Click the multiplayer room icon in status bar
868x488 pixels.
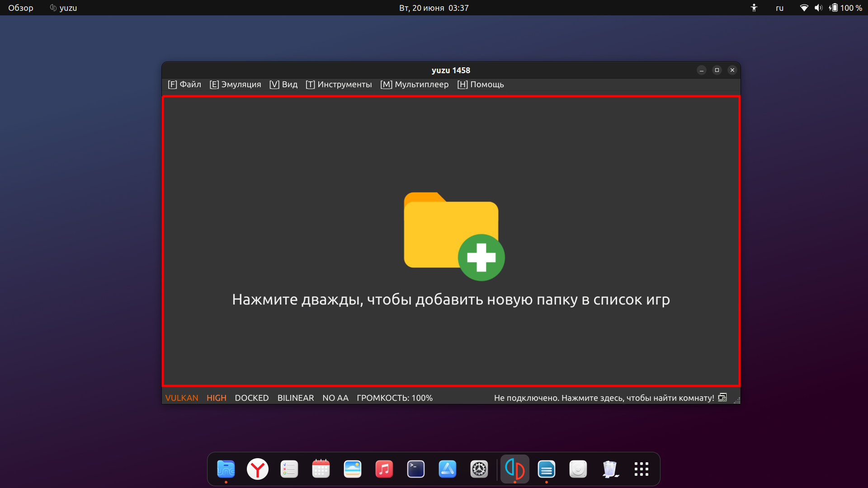pyautogui.click(x=722, y=398)
